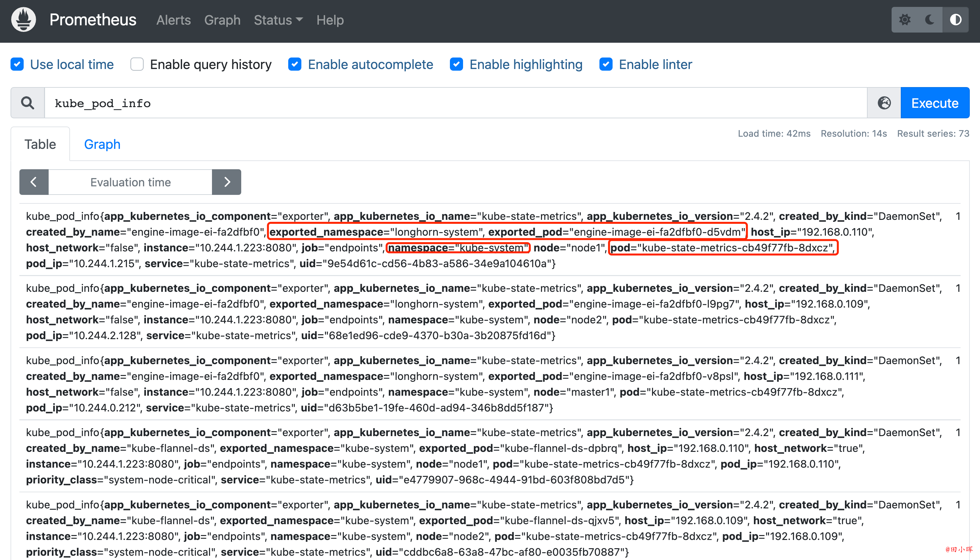The height and width of the screenshot is (560, 980).
Task: Click uid cddbc6a8-63a8-47bc-af80-e0035fb70887
Action: point(512,552)
